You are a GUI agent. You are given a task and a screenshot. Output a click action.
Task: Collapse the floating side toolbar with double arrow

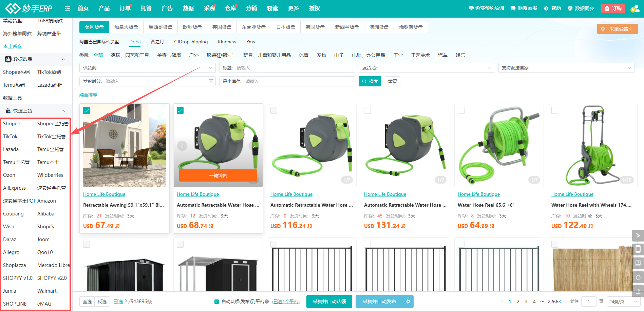click(638, 235)
